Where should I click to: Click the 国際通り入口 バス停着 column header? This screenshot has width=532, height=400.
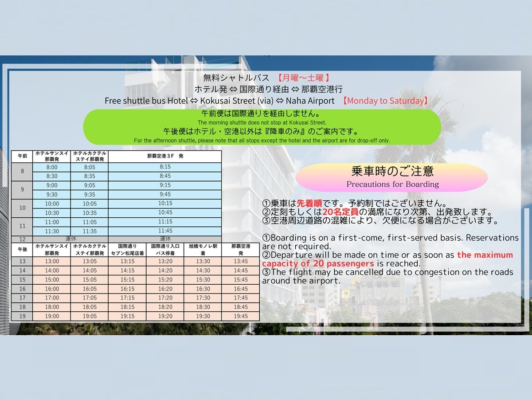click(164, 249)
